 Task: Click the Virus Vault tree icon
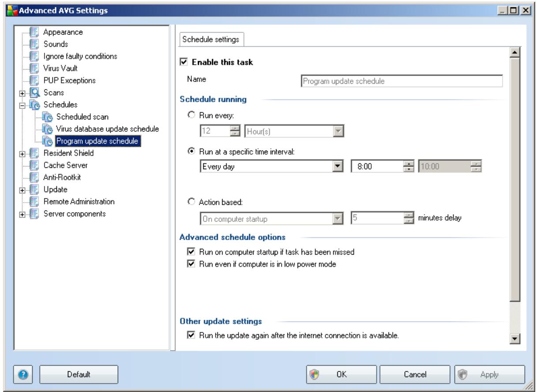pyautogui.click(x=34, y=69)
